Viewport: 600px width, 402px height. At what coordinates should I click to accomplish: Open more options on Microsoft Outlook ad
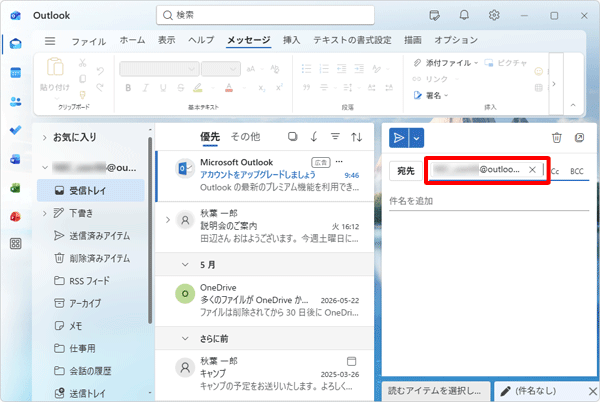(339, 162)
